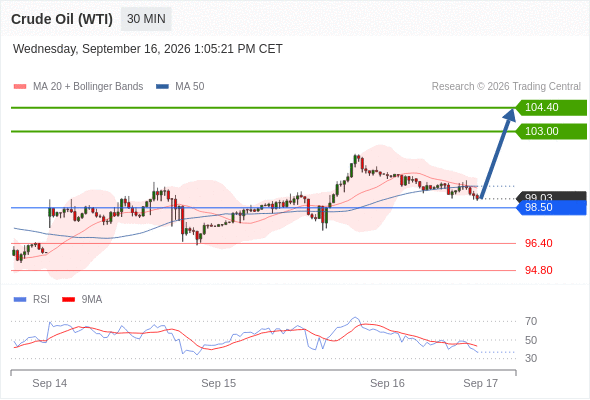Viewport: 590px width, 400px height.
Task: Click the blue upward forecast arrow
Action: pyautogui.click(x=497, y=153)
